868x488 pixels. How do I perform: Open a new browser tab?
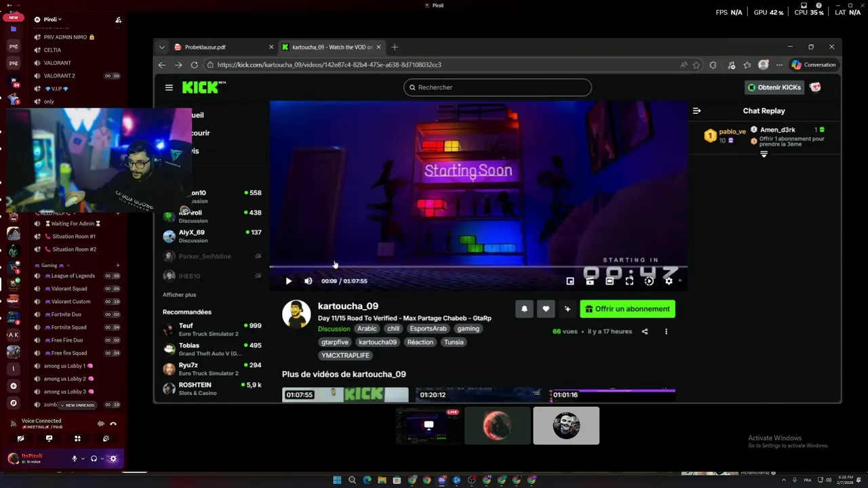click(395, 47)
